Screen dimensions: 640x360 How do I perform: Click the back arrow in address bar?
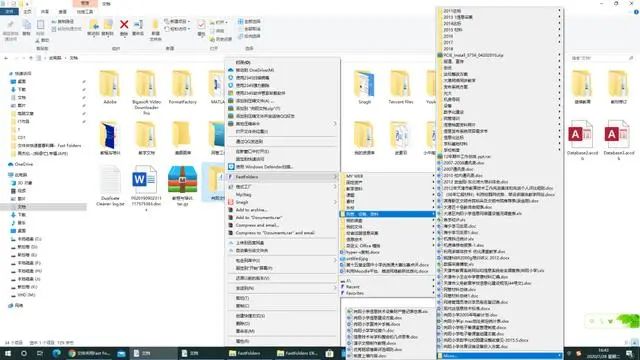click(x=6, y=58)
